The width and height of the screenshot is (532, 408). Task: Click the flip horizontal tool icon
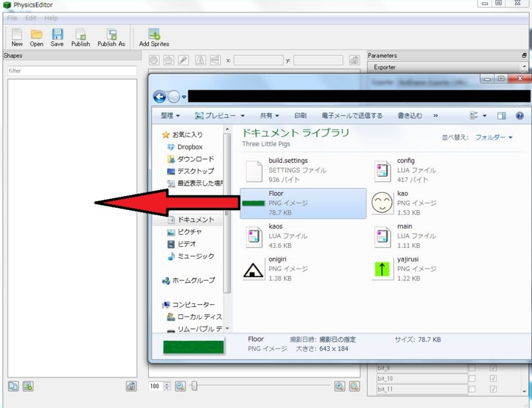(x=201, y=60)
